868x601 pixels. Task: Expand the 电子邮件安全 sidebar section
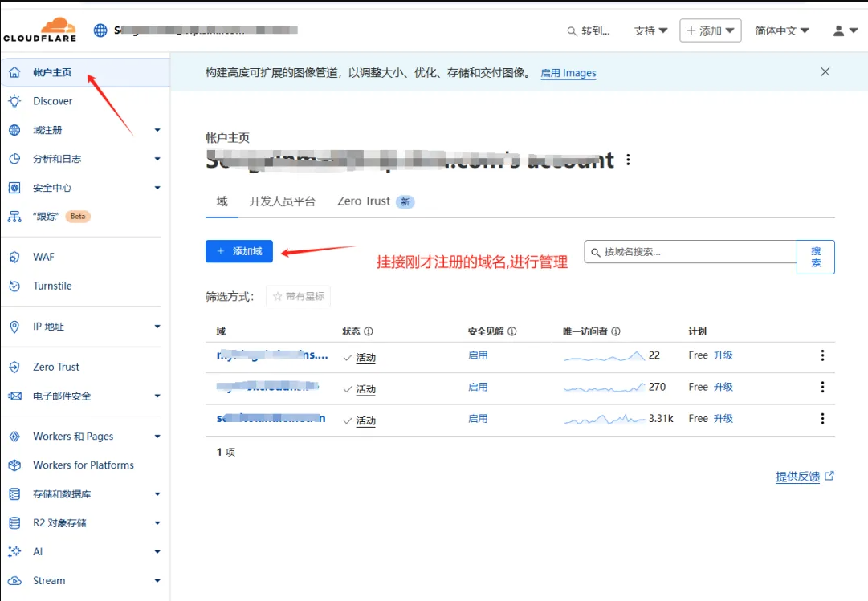click(x=157, y=396)
